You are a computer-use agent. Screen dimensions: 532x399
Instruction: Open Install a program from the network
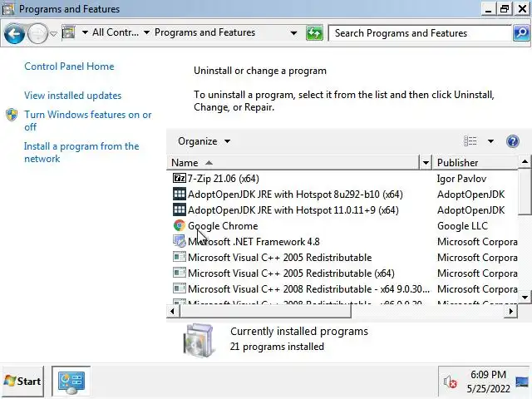81,152
